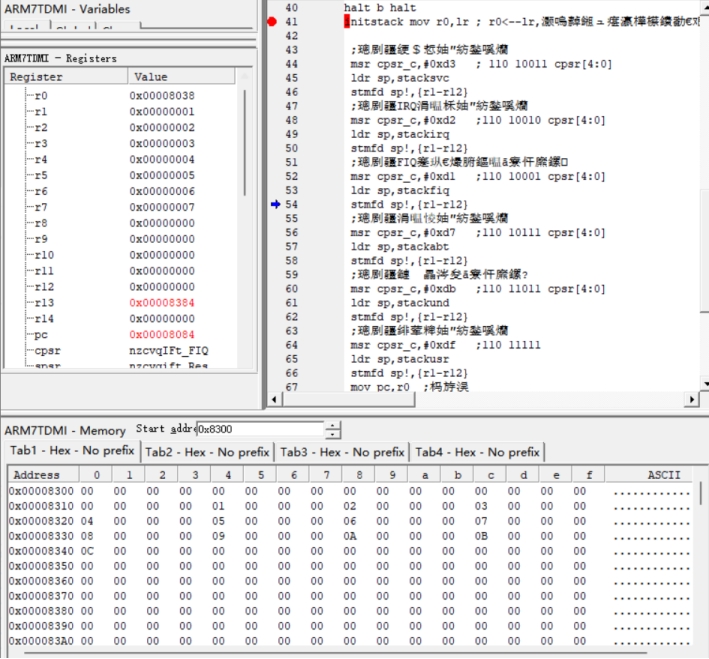This screenshot has height=659, width=709.
Task: Click memory address 0x00008320
Action: pyautogui.click(x=41, y=521)
